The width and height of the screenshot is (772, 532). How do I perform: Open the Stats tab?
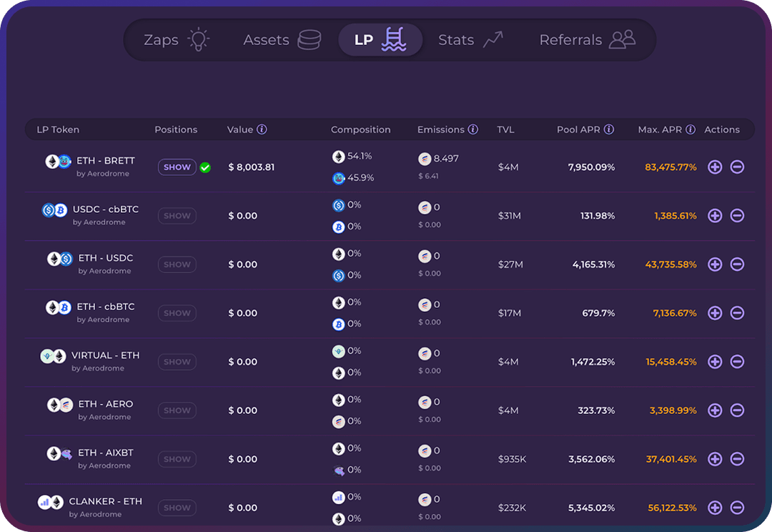point(470,40)
